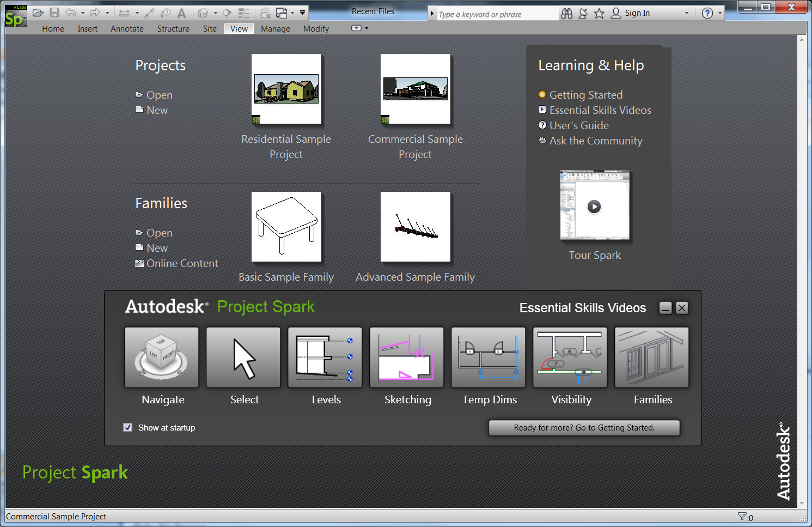Expand the Sign In dropdown arrow

(x=686, y=13)
